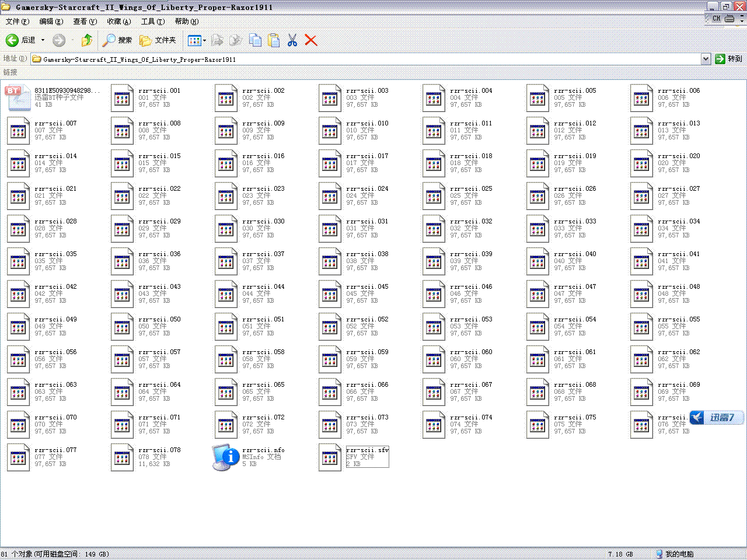Open the Tools (工具) menu
Screen dimensions: 747x560
click(x=152, y=22)
